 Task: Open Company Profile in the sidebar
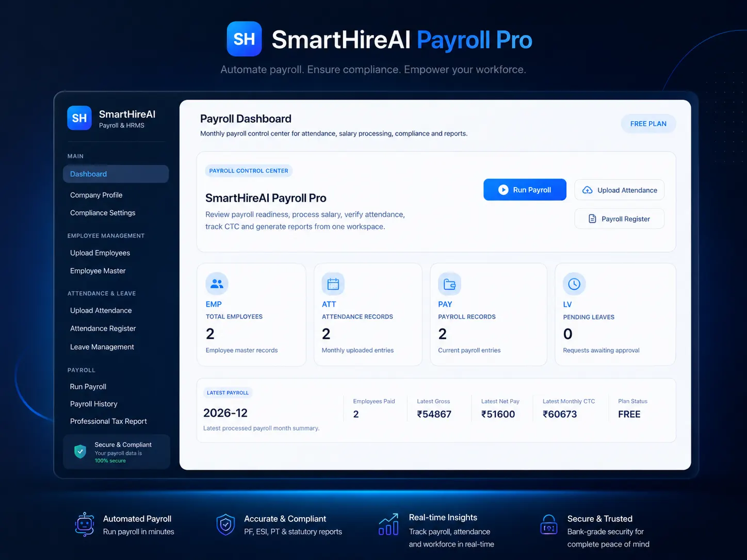point(96,195)
